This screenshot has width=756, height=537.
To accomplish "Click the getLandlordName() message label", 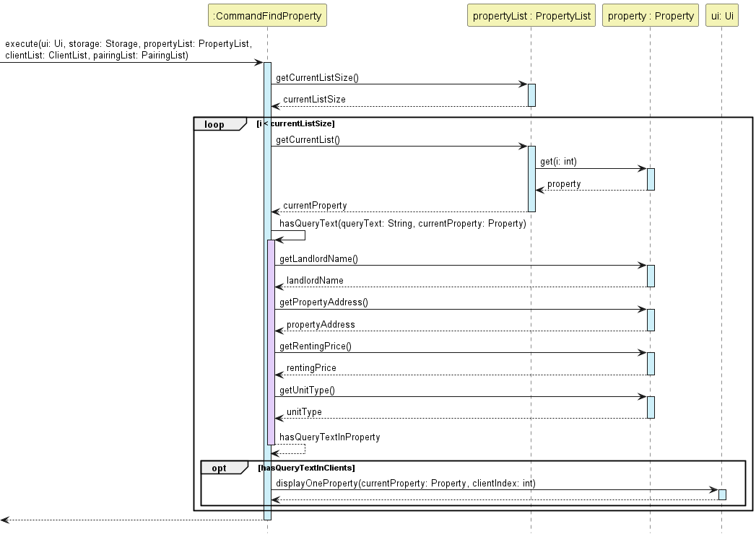I will [318, 259].
